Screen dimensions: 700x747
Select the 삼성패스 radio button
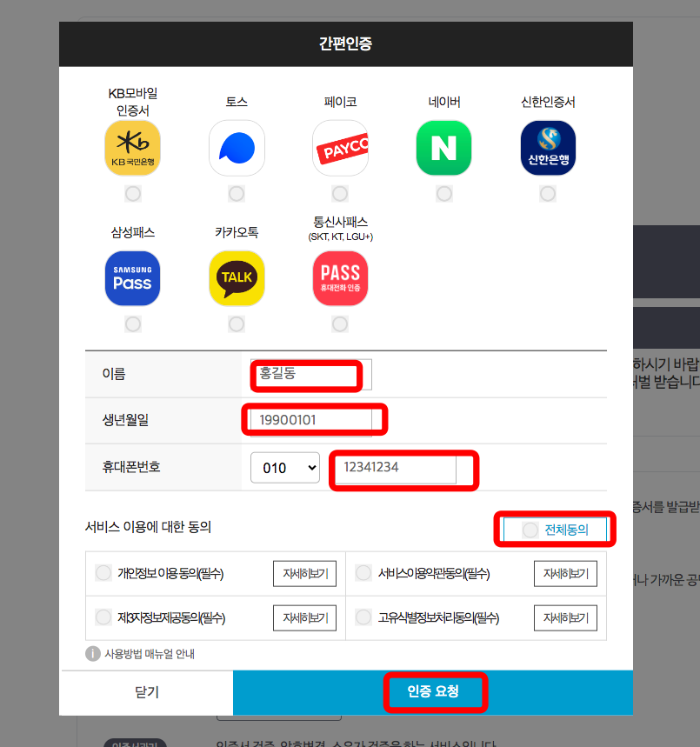tap(133, 324)
